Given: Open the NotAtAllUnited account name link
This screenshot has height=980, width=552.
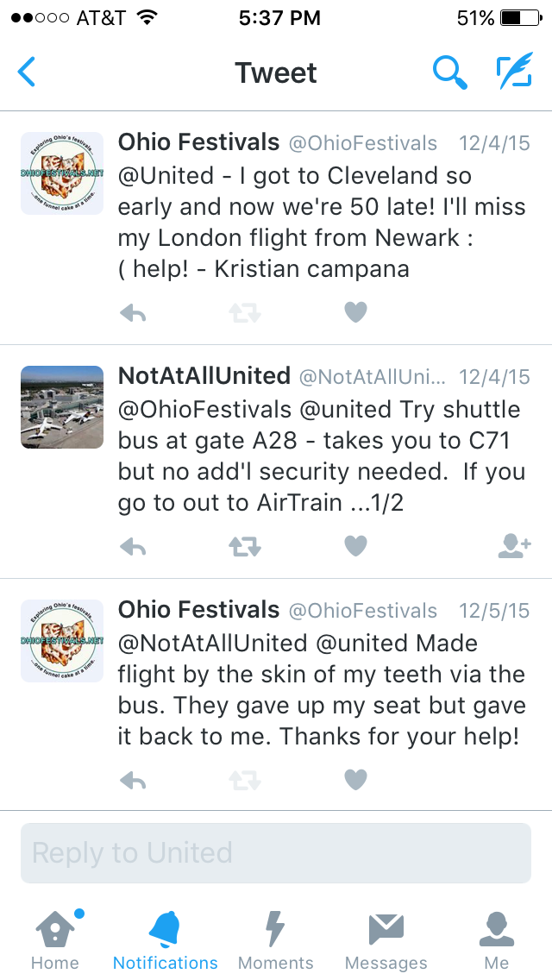Looking at the screenshot, I should 204,376.
